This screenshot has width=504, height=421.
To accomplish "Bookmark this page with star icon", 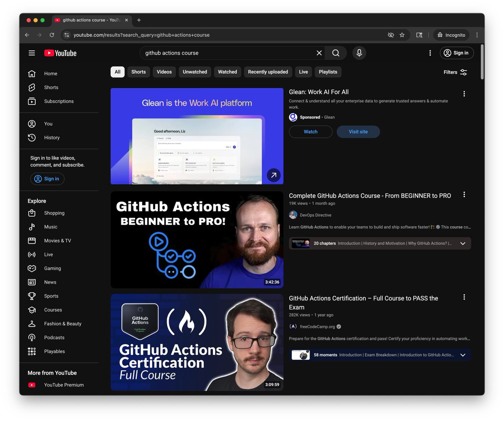I will [402, 35].
